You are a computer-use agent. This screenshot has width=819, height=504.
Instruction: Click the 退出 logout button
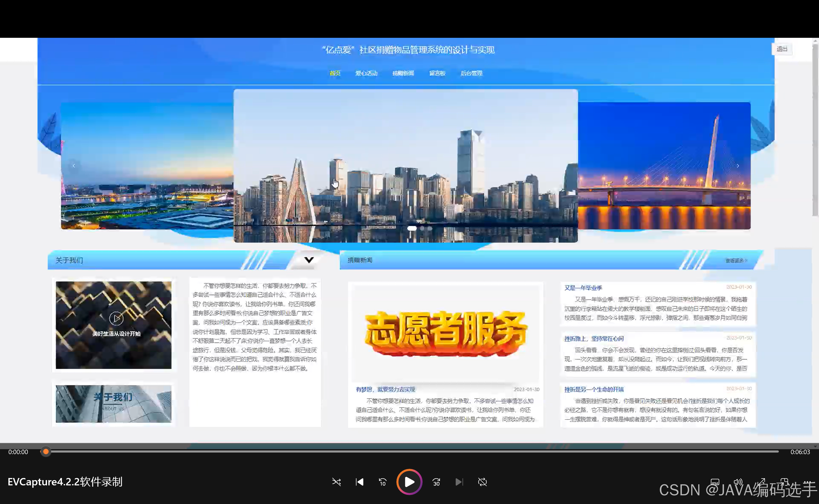[x=782, y=49]
